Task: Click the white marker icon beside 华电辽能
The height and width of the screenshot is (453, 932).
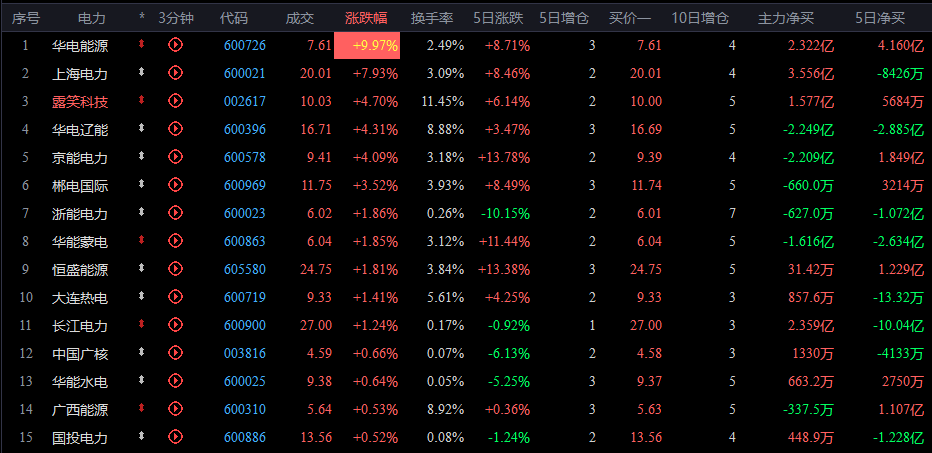Action: [x=141, y=127]
